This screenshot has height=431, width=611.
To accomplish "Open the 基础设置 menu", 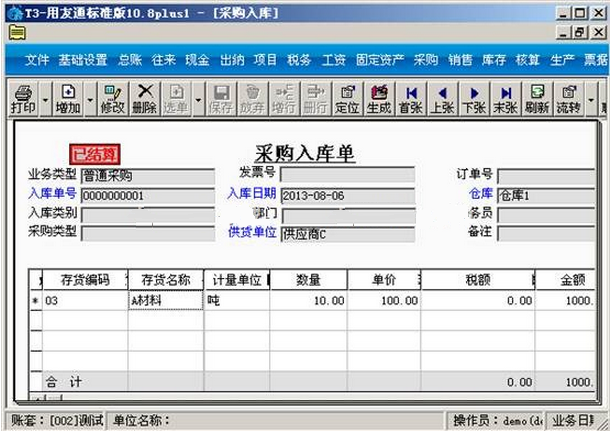I will click(x=83, y=60).
